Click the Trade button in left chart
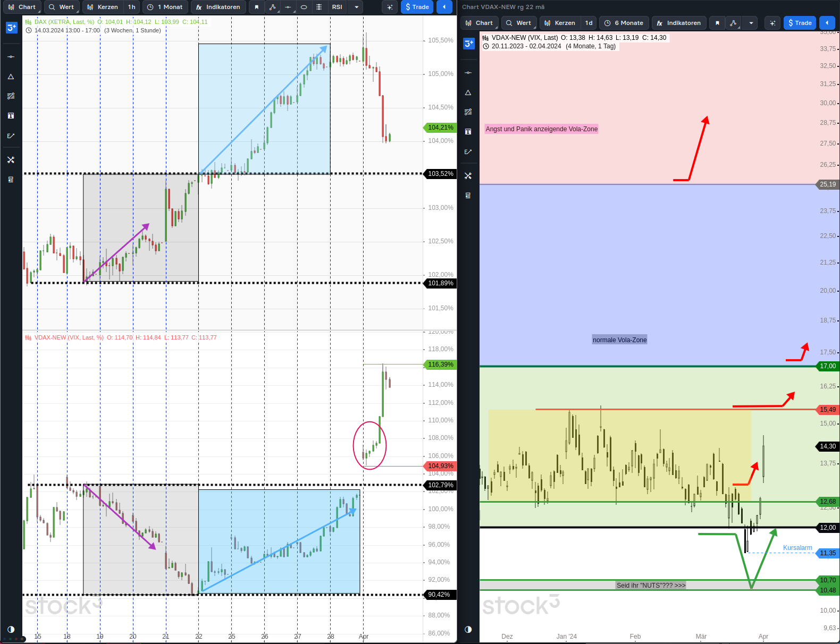840x644 pixels. [417, 7]
